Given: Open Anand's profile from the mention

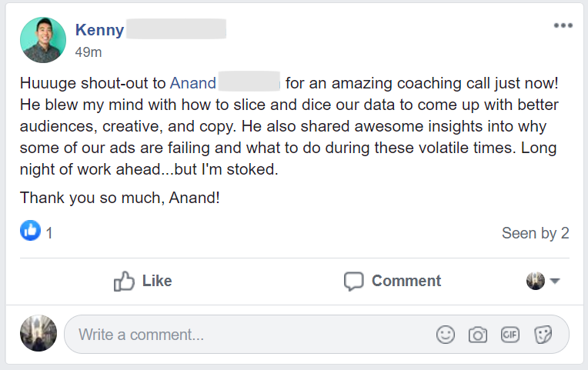Looking at the screenshot, I should click(x=192, y=83).
